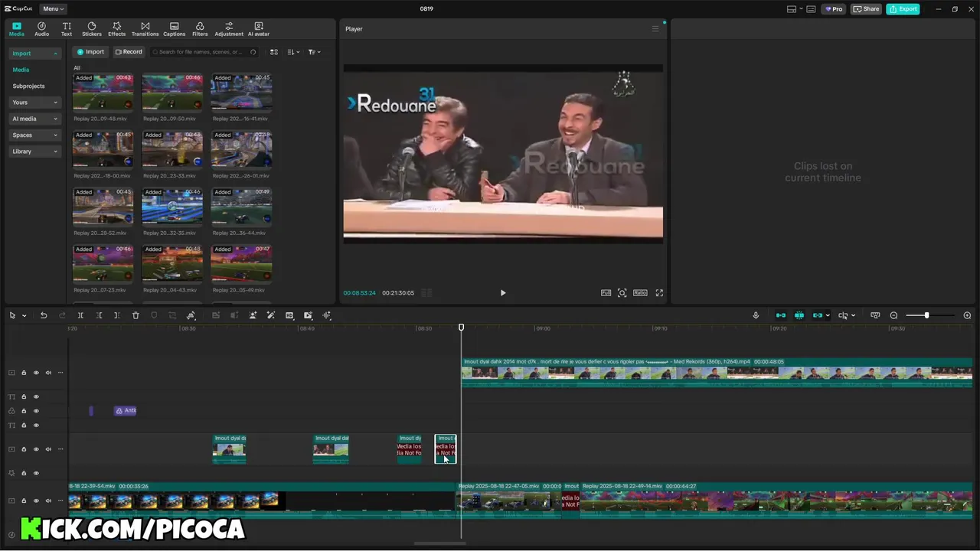Image resolution: width=980 pixels, height=551 pixels.
Task: Toggle auto snapping
Action: click(799, 315)
